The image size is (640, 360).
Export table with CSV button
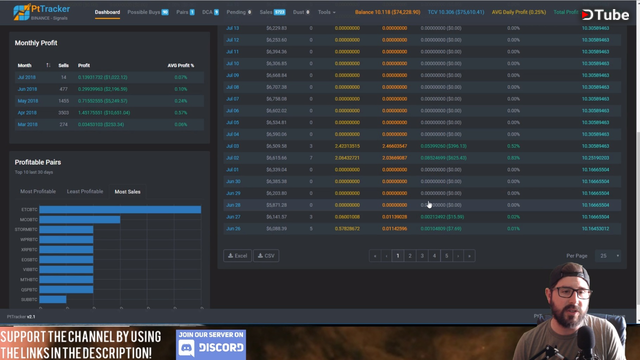(x=266, y=256)
